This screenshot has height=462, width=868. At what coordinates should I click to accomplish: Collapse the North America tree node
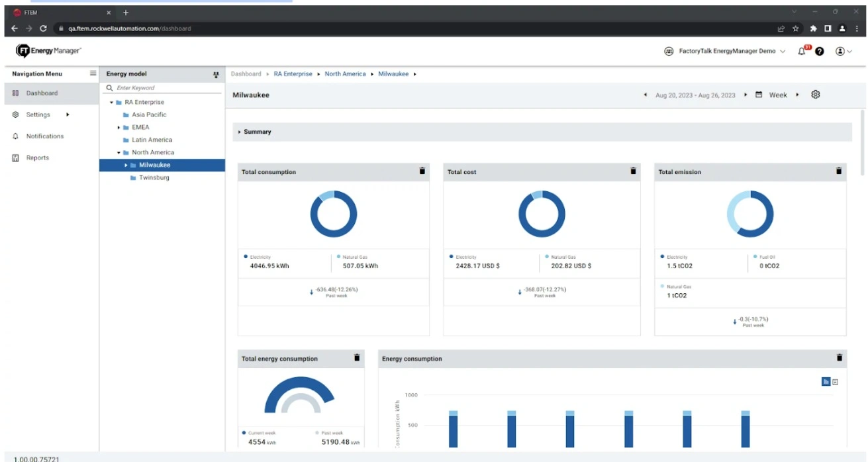coord(119,152)
